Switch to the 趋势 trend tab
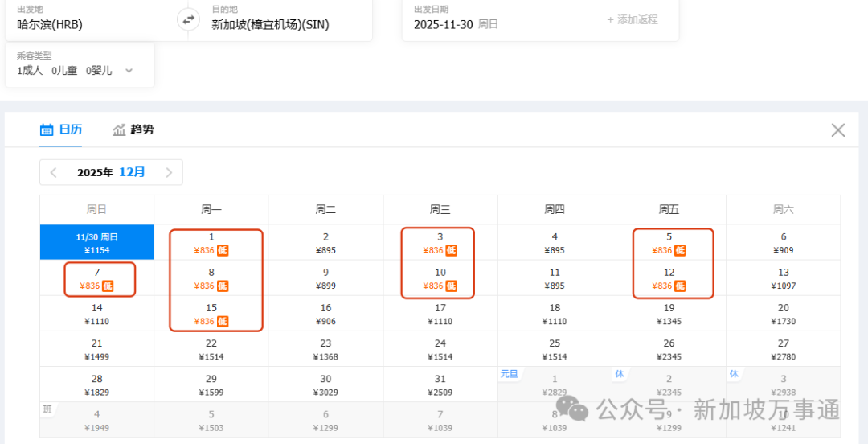Viewport: 868px width, 444px height. pyautogui.click(x=133, y=129)
